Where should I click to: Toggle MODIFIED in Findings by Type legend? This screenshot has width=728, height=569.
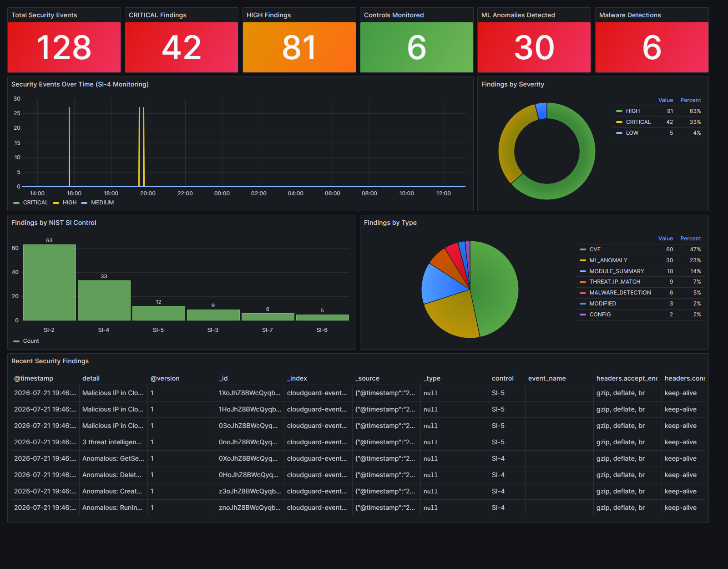pyautogui.click(x=602, y=304)
